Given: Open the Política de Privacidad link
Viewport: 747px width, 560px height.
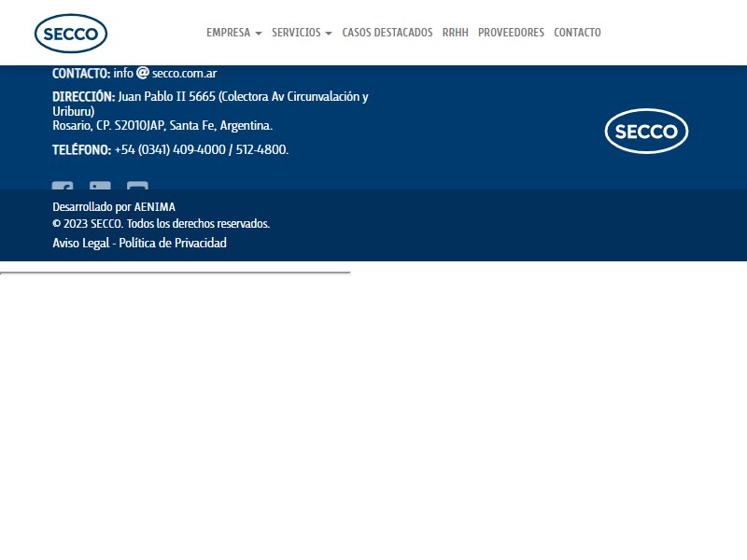Looking at the screenshot, I should (x=173, y=243).
